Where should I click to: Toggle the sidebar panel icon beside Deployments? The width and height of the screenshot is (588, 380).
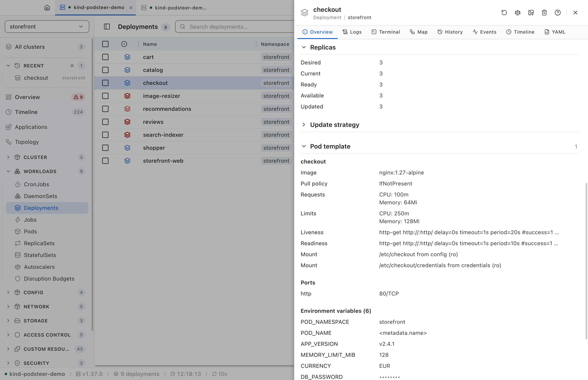point(107,27)
